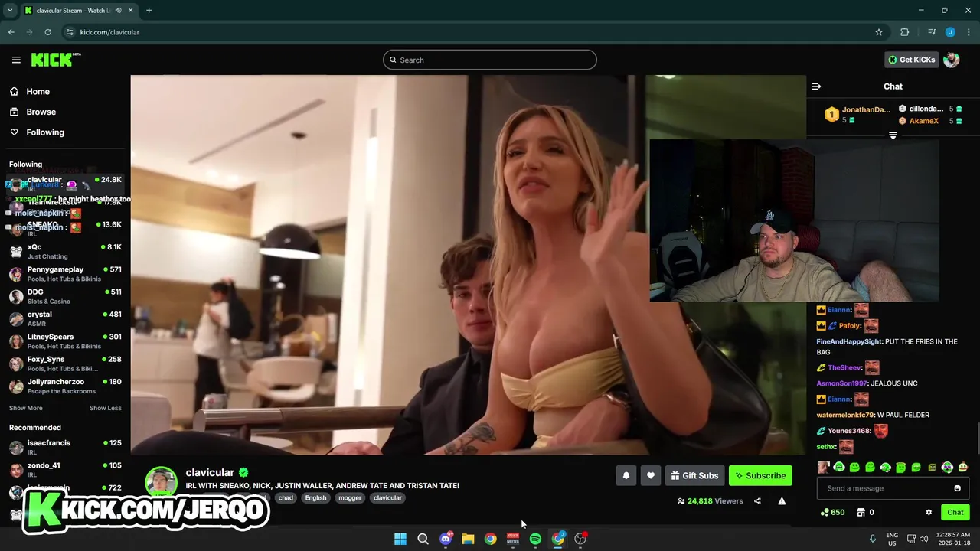Open the Windows Start menu

(400, 539)
